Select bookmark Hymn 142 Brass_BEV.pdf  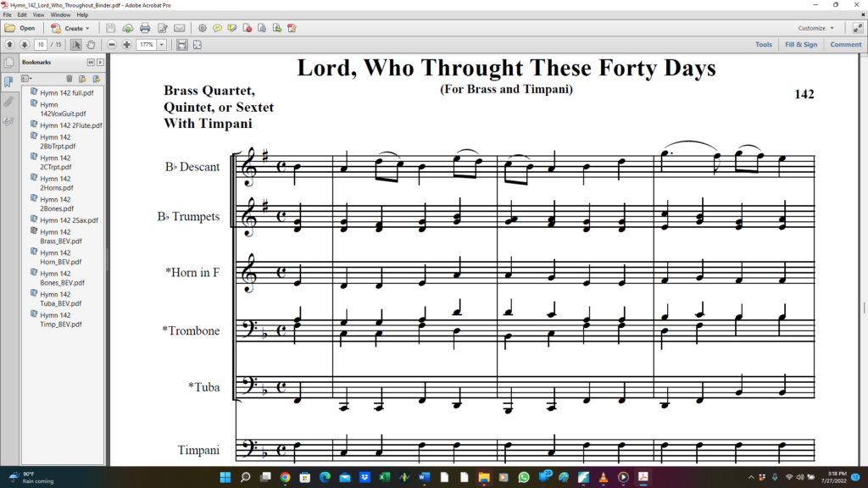pos(61,236)
